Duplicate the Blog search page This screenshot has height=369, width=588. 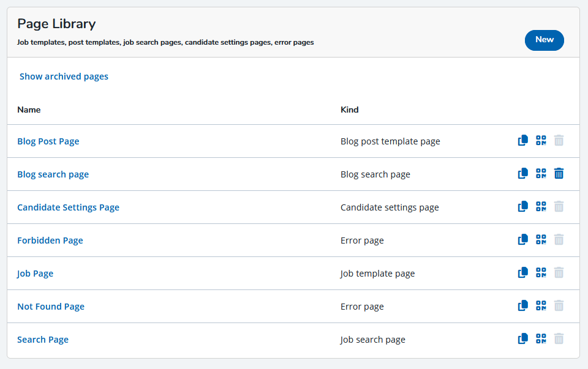point(522,173)
